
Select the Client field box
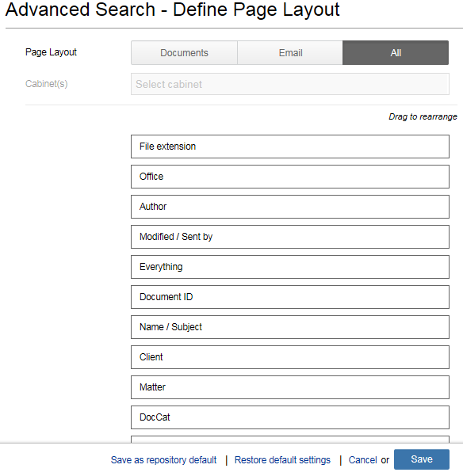pyautogui.click(x=290, y=357)
